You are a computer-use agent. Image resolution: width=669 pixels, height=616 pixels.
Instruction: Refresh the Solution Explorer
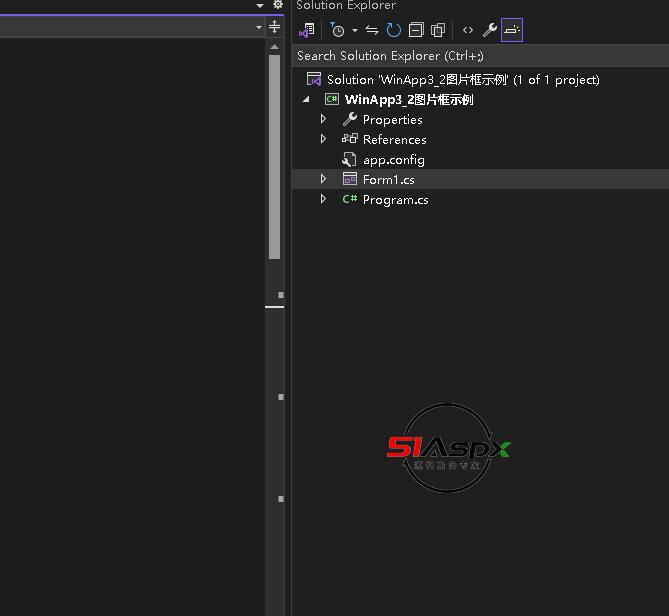(x=393, y=30)
